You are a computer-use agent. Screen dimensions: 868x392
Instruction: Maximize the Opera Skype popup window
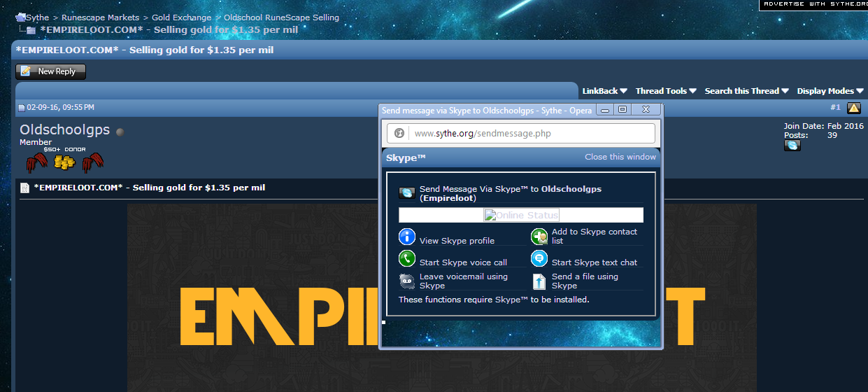622,110
